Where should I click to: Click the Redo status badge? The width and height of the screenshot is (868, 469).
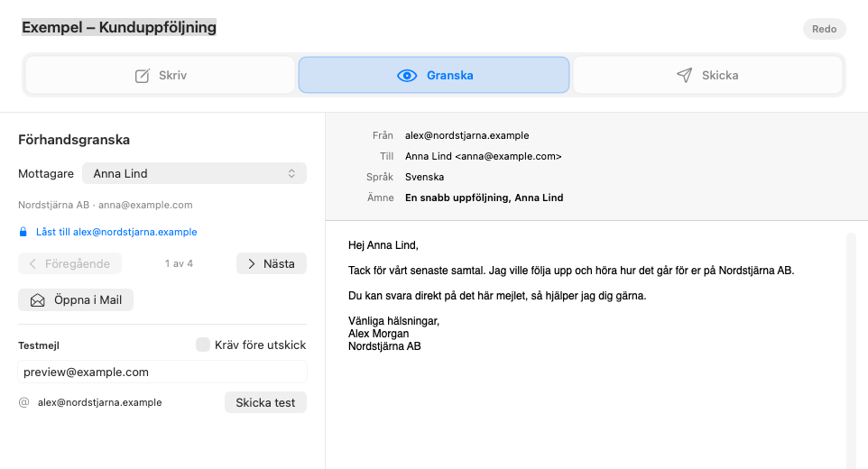point(825,29)
